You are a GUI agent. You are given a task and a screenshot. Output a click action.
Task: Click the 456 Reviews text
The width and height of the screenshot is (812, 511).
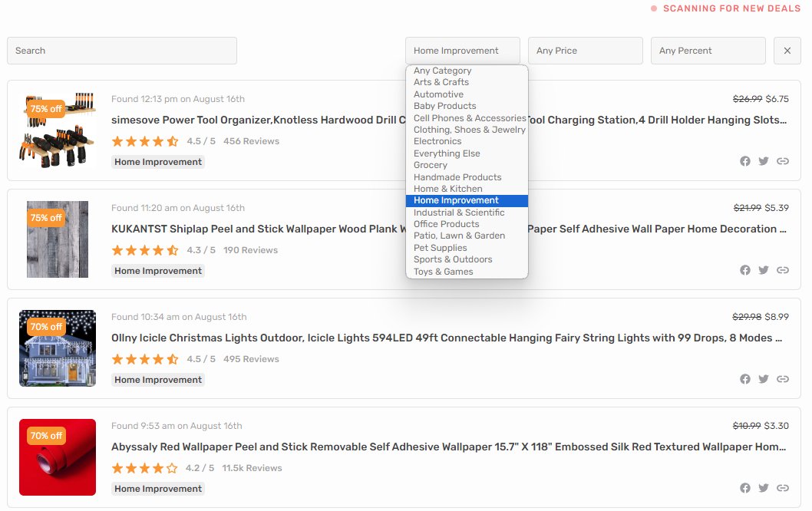[251, 141]
